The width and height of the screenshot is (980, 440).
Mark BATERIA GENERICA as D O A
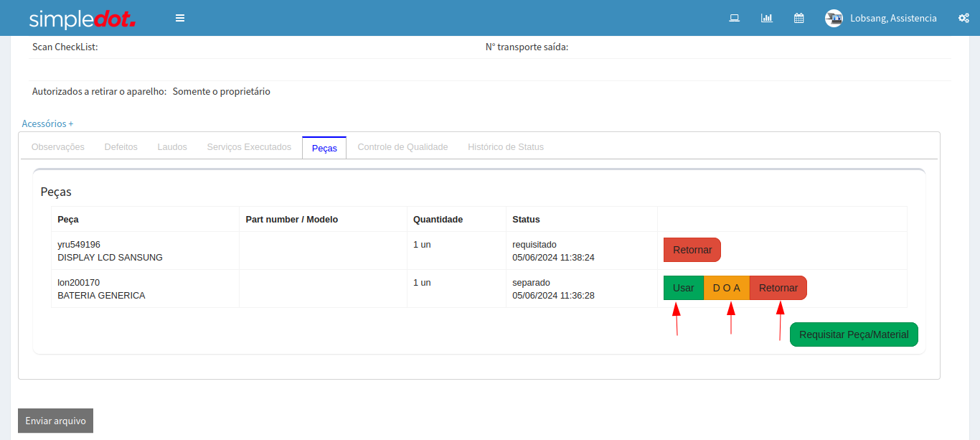coord(726,288)
